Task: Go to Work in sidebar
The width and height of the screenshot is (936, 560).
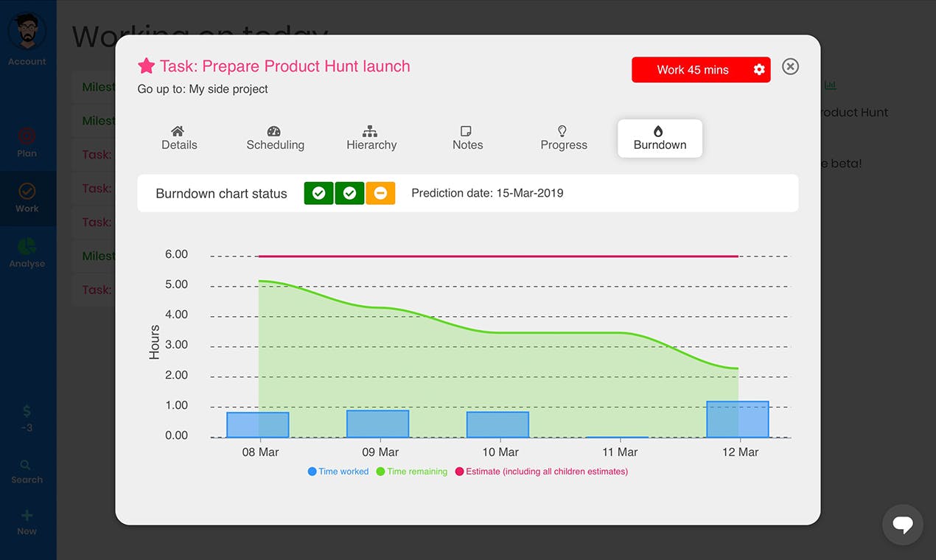Action: tap(27, 198)
